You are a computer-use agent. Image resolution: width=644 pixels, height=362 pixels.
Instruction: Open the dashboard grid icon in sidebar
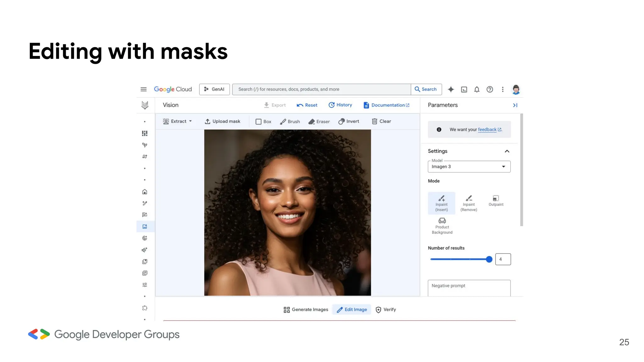(145, 134)
